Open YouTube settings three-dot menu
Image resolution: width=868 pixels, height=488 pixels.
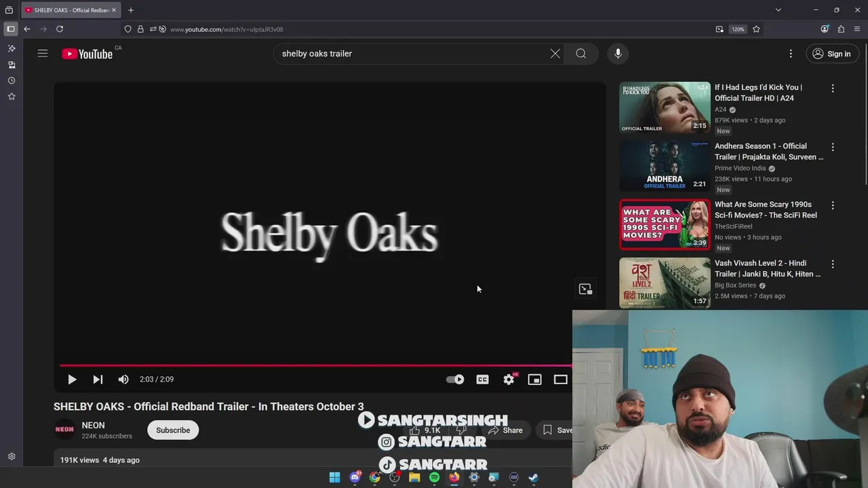pyautogui.click(x=791, y=54)
